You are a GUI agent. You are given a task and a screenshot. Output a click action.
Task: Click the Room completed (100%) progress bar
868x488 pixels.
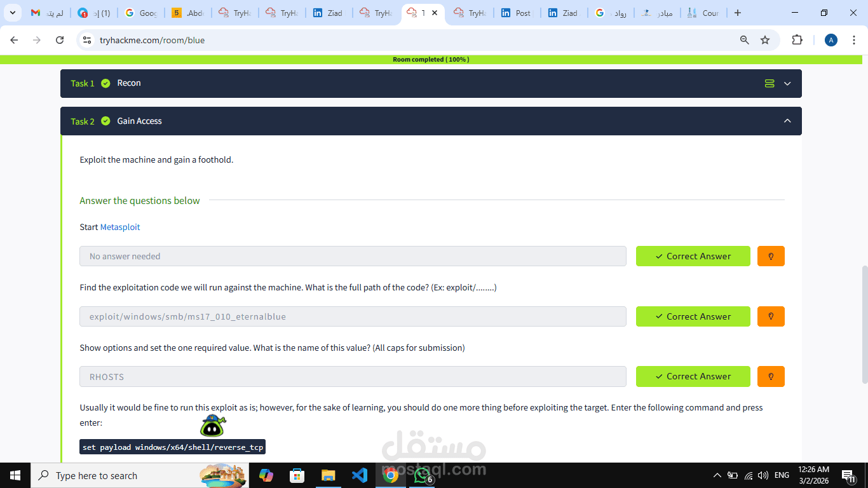[431, 60]
